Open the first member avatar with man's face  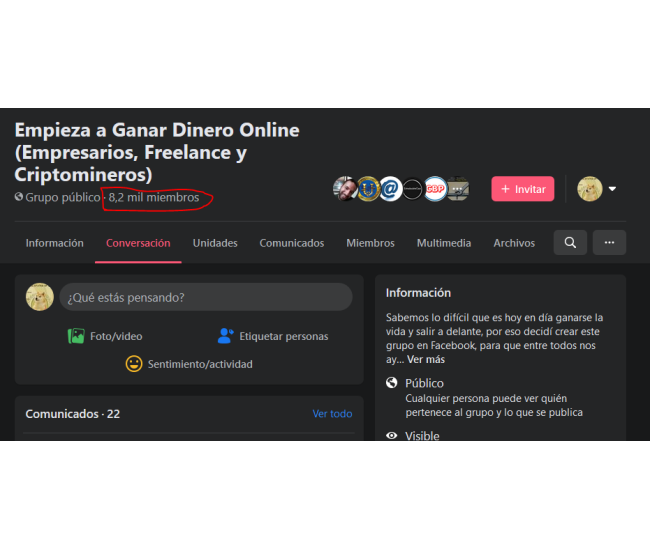coord(345,189)
